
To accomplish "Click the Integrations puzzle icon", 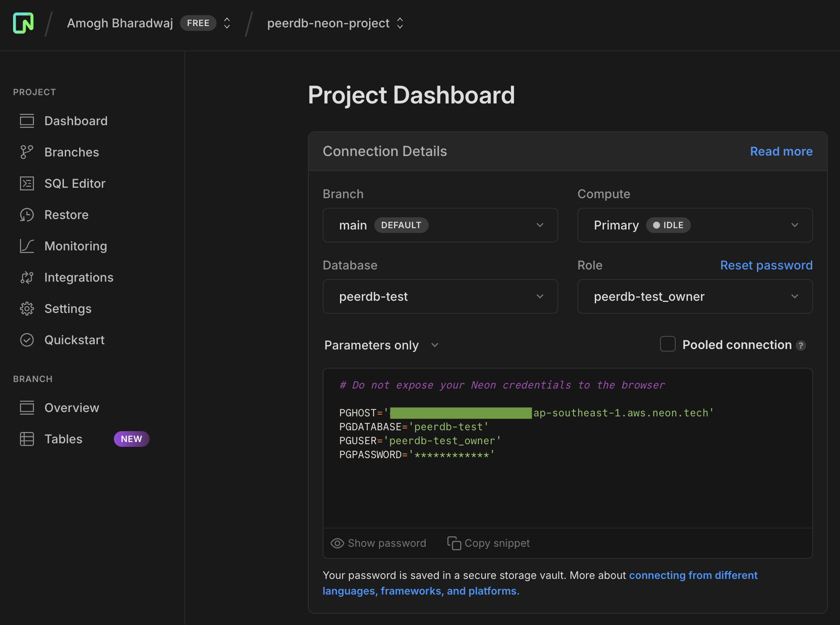I will click(27, 277).
